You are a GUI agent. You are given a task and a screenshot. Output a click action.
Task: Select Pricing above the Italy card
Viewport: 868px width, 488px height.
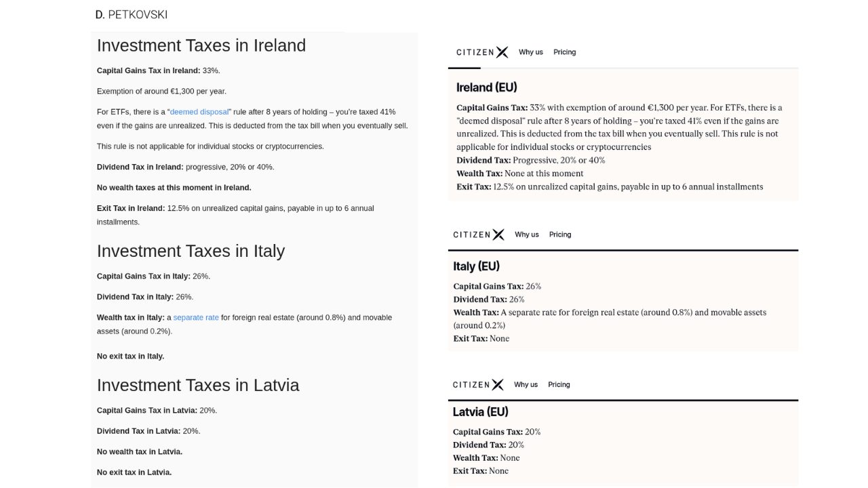560,235
